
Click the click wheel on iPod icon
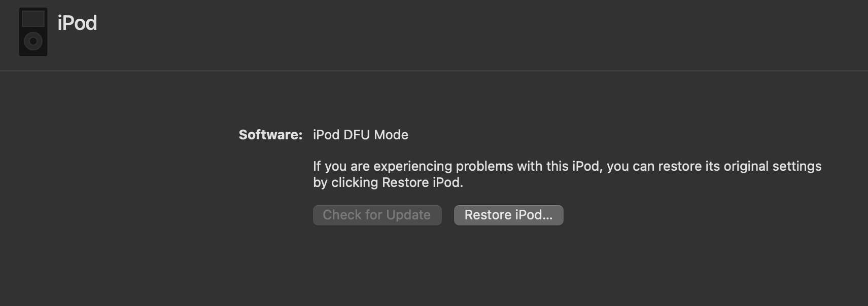[x=33, y=41]
